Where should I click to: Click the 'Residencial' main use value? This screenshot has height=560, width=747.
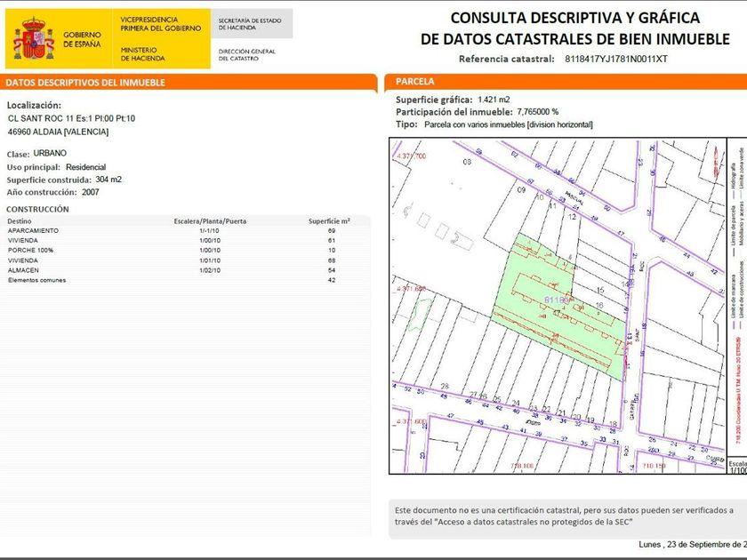(85, 167)
